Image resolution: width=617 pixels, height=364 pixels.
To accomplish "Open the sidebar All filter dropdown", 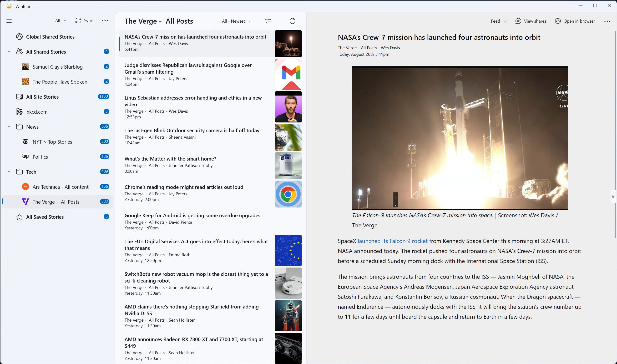I will [61, 21].
